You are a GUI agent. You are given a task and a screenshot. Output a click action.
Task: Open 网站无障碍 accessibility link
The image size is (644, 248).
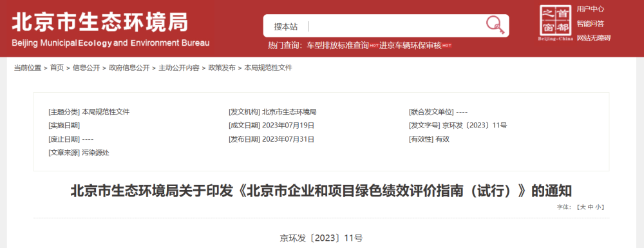point(594,38)
